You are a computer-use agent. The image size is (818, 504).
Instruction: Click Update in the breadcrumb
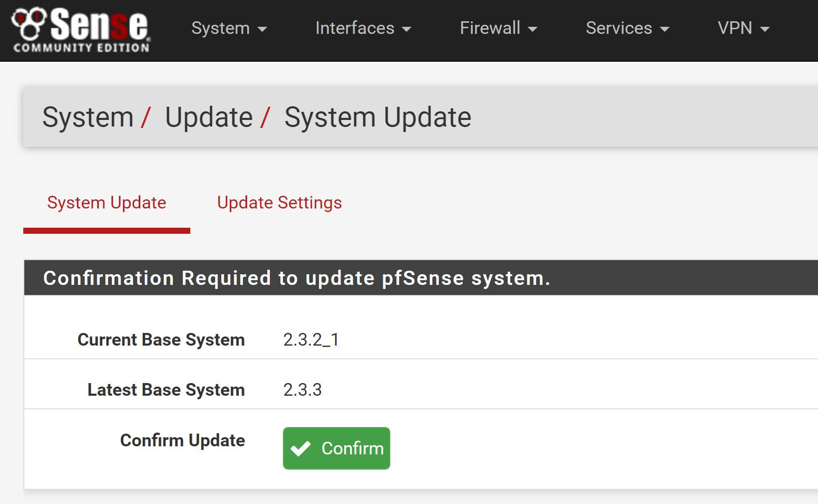pos(209,117)
